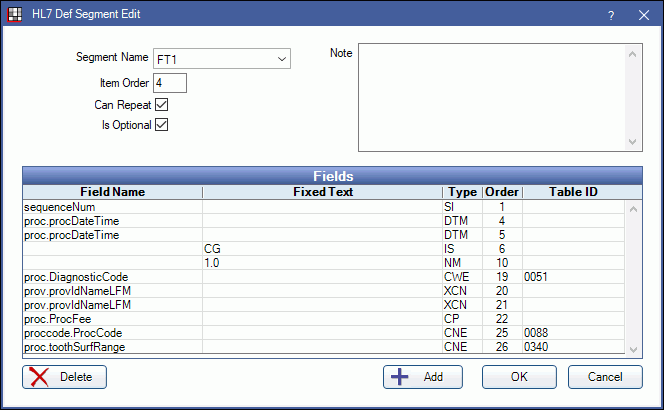Sort by Field Name column header
Screen dimensions: 664x410
(113, 191)
